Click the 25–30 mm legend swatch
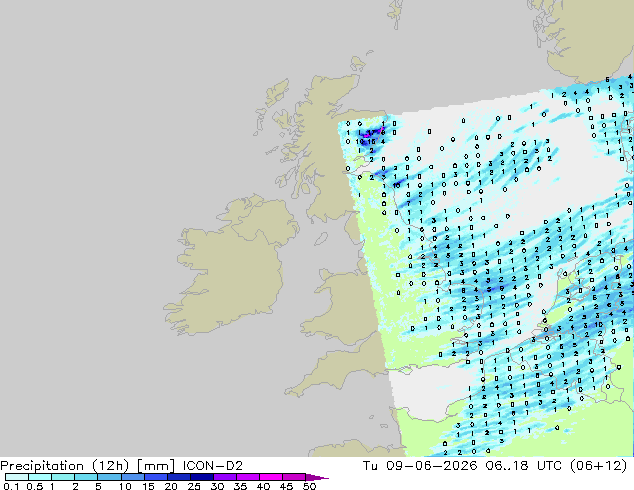 pyautogui.click(x=201, y=477)
